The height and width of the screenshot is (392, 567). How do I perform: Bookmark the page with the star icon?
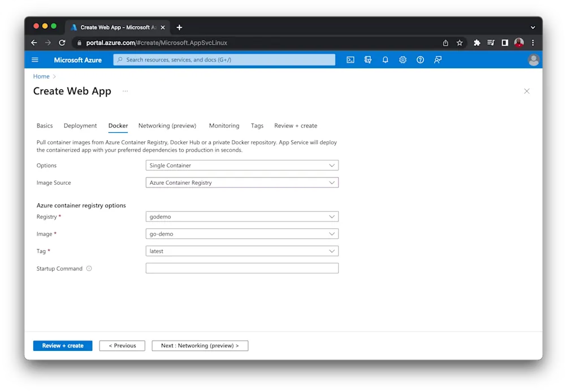point(460,42)
